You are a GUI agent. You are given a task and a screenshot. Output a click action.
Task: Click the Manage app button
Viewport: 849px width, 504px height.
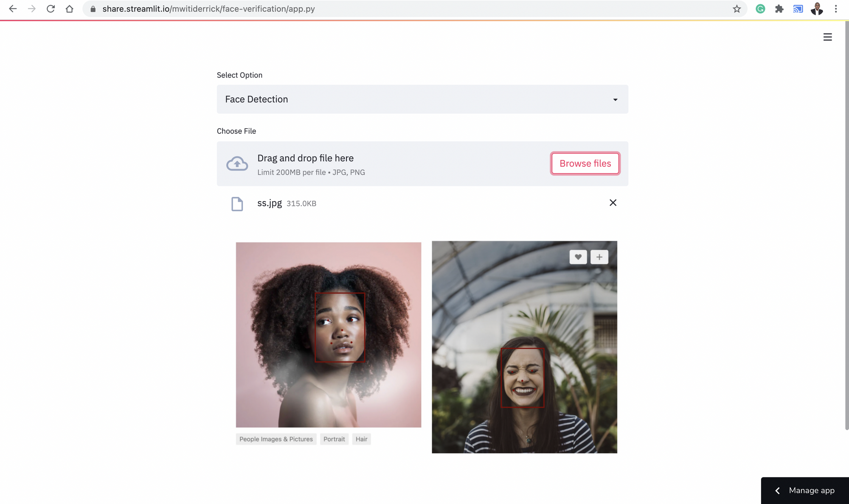811,490
